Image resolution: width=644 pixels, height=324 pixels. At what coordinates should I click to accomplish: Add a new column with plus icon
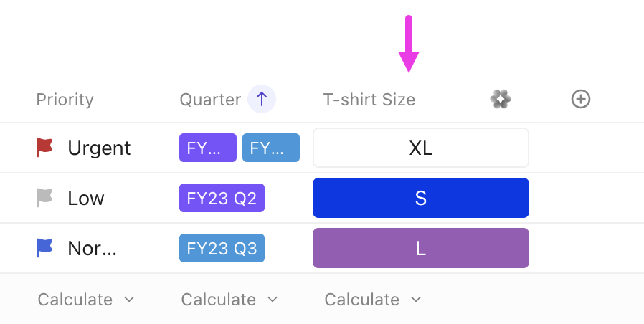click(581, 100)
